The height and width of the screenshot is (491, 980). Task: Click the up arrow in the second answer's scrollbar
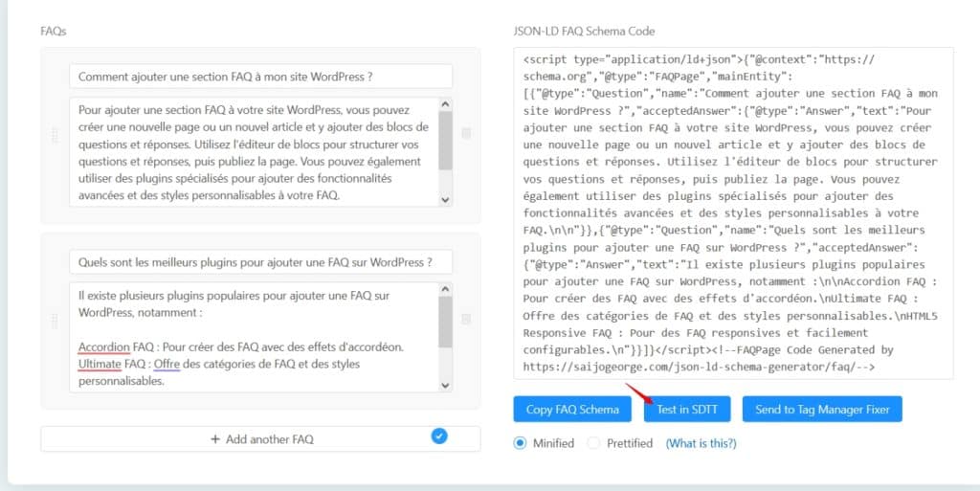click(445, 290)
